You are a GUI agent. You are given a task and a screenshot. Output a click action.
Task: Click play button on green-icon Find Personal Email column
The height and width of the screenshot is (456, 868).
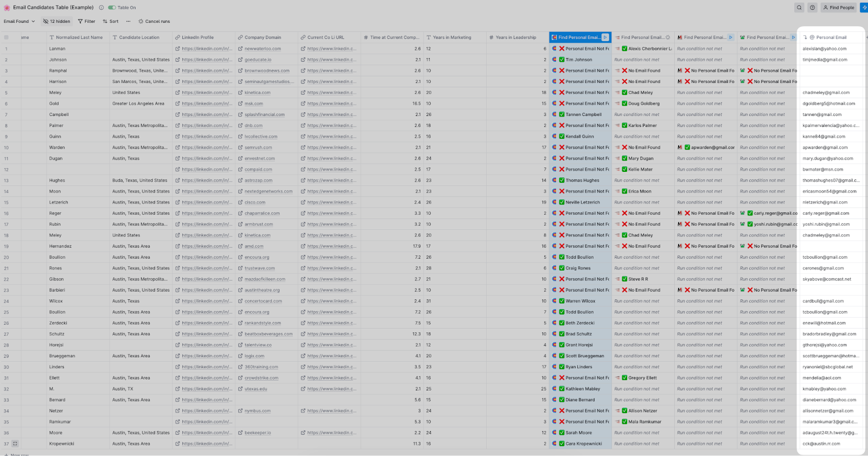(794, 37)
